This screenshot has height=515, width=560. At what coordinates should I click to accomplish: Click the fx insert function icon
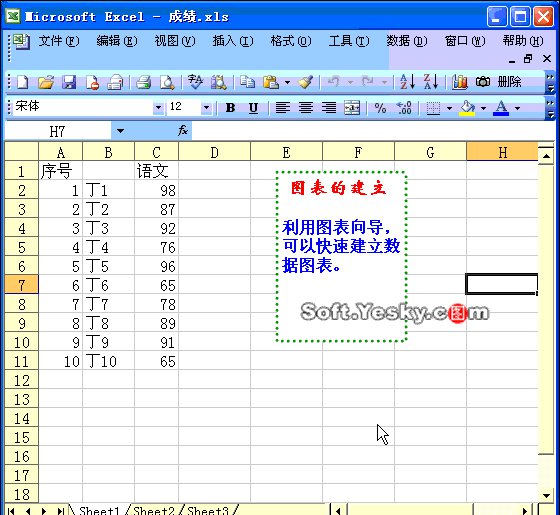tap(183, 130)
